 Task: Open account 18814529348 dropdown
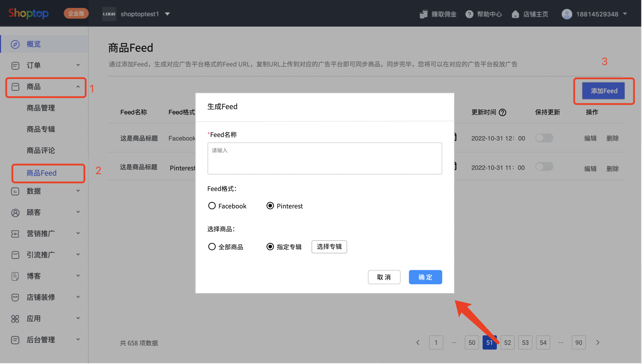[x=602, y=14]
